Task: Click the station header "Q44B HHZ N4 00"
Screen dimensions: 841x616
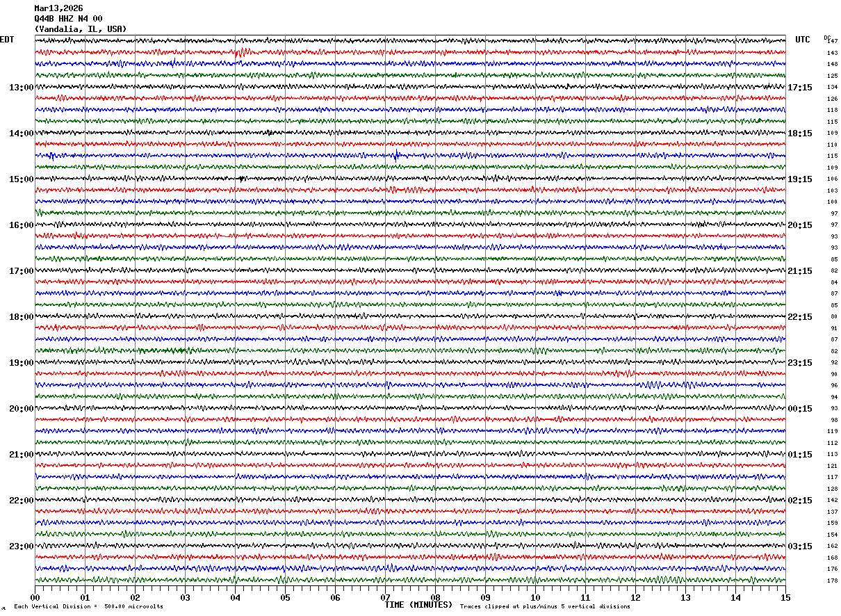Action: click(x=68, y=19)
